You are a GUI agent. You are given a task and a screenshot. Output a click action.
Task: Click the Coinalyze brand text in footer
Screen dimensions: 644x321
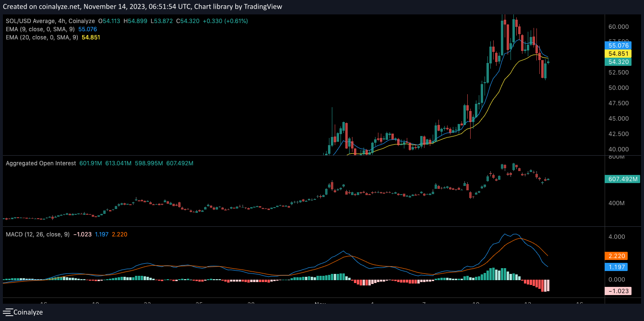pyautogui.click(x=28, y=312)
